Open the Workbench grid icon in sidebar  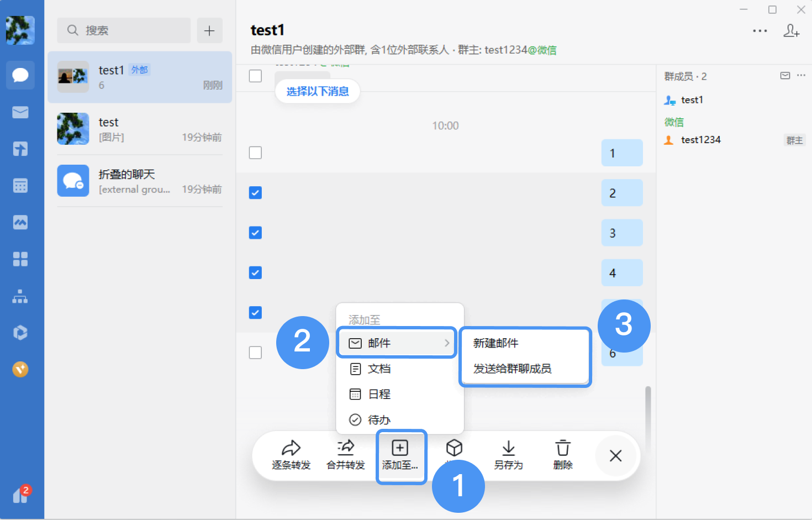(x=20, y=259)
